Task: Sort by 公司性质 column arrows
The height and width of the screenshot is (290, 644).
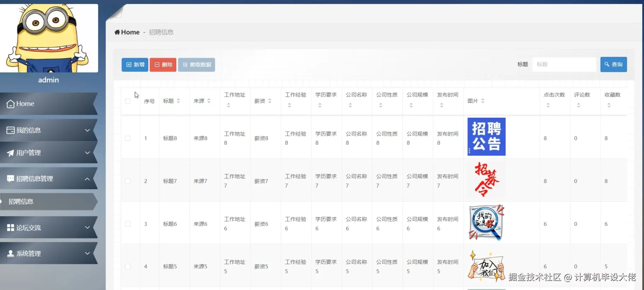Action: pyautogui.click(x=381, y=105)
